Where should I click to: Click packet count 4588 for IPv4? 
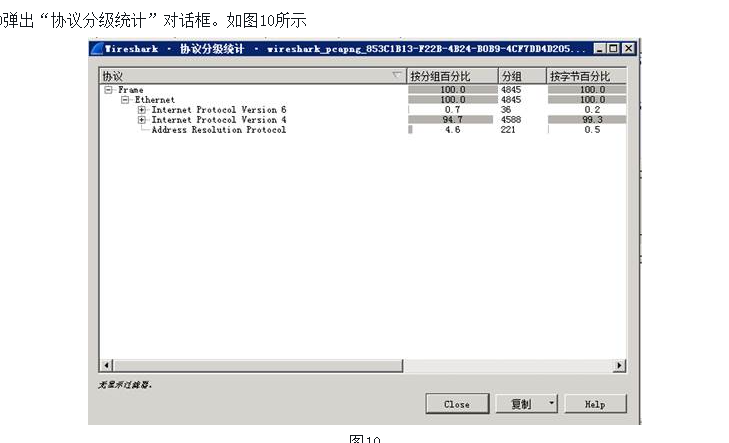coord(511,120)
